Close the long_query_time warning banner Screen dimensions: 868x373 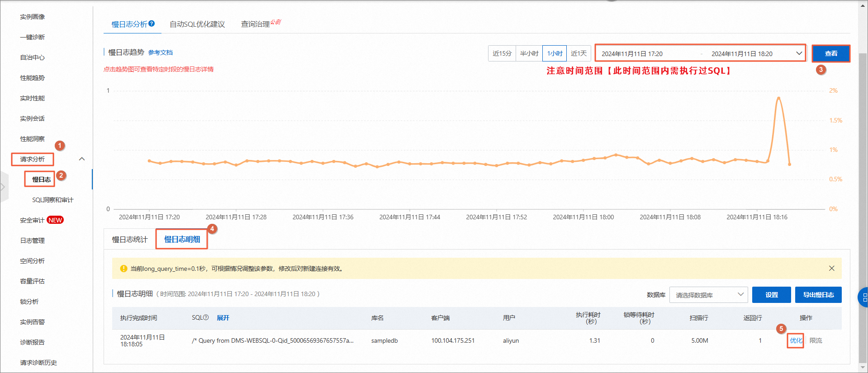831,268
